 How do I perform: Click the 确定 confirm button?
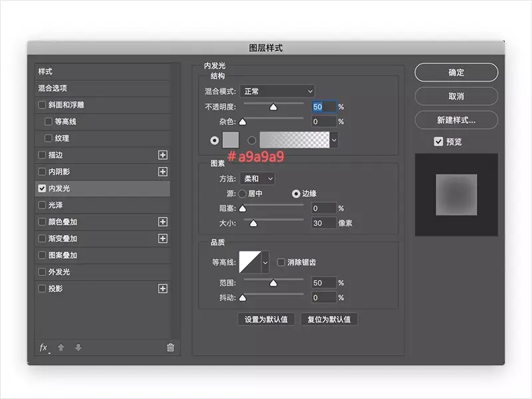(x=456, y=72)
